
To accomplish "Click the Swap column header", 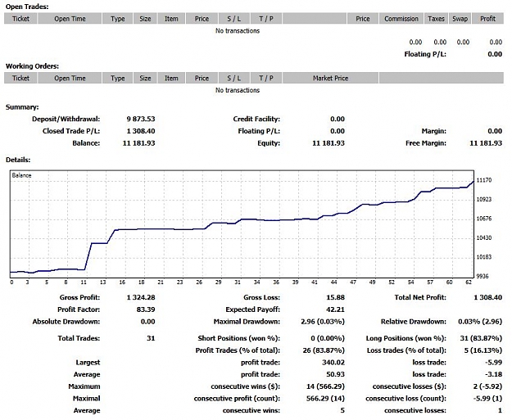I will [x=460, y=19].
